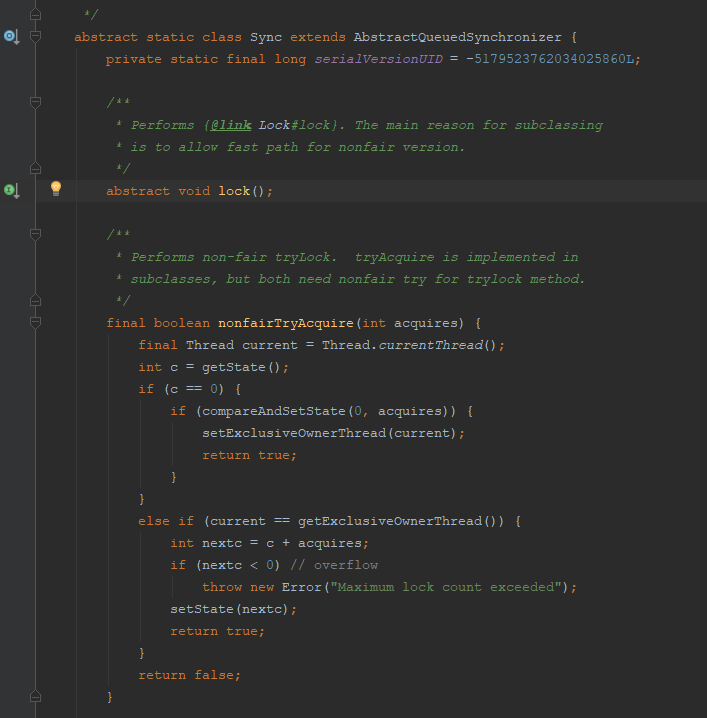Click the AbstractQueuedSynchronizer superclass name
The height and width of the screenshot is (718, 707).
tap(457, 37)
